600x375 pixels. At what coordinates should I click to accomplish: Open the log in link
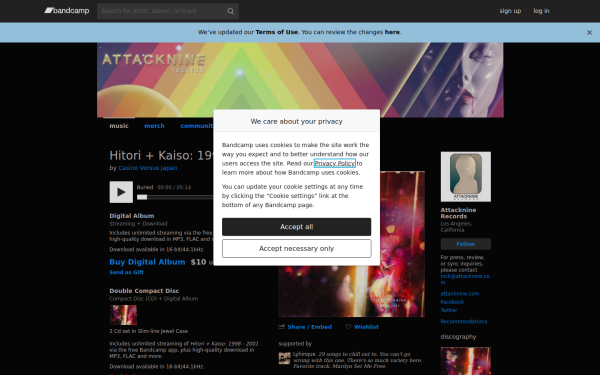tap(541, 11)
